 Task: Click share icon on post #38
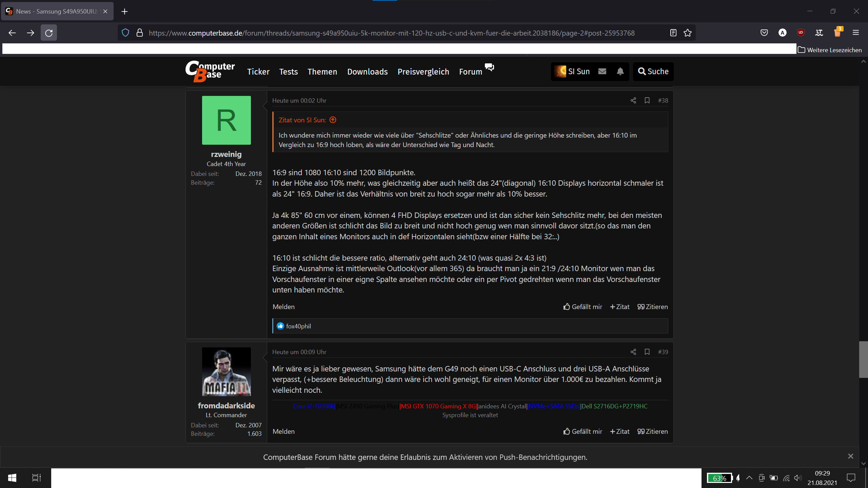(x=633, y=100)
